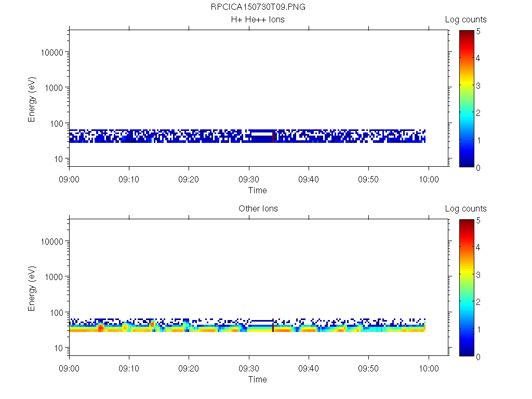Click "Energy (eV)" axis label of Other Ions plot
The image size is (532, 399).
32,288
